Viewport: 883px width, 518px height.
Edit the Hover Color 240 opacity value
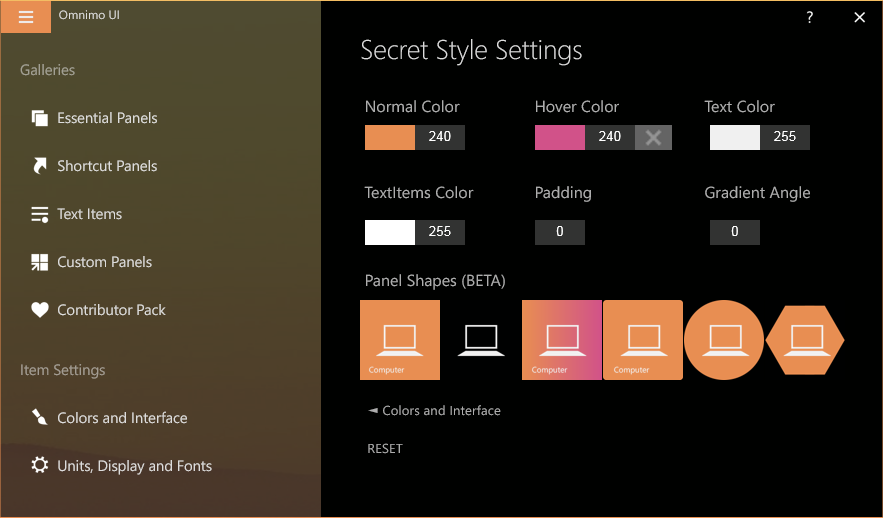[610, 137]
